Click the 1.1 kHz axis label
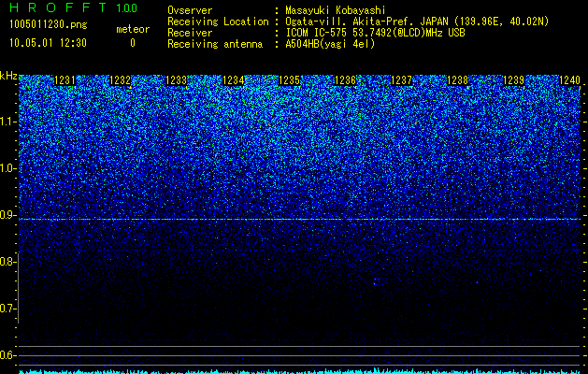Image resolution: width=588 pixels, height=374 pixels. pos(7,122)
